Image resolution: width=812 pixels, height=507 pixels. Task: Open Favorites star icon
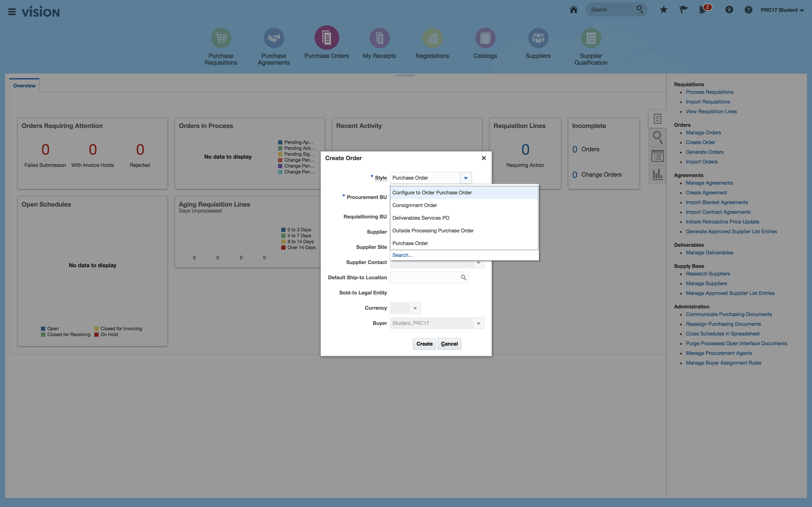click(663, 10)
